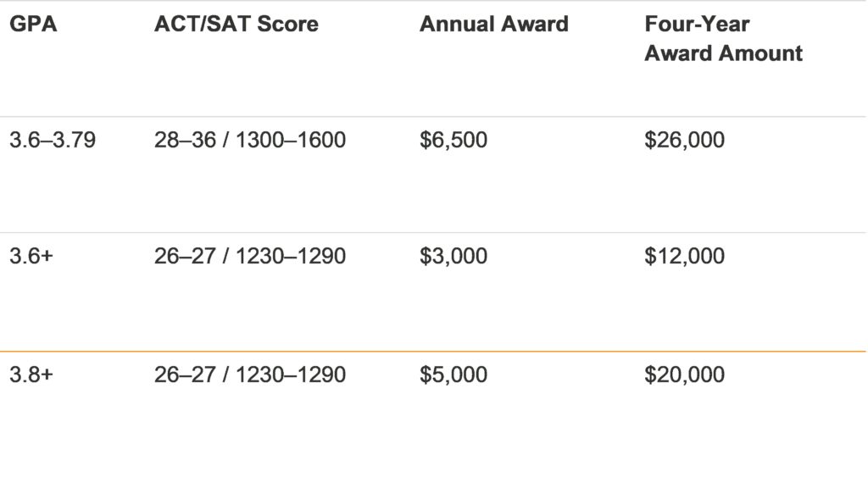
Task: Click the $6,500 annual award value
Action: point(453,140)
